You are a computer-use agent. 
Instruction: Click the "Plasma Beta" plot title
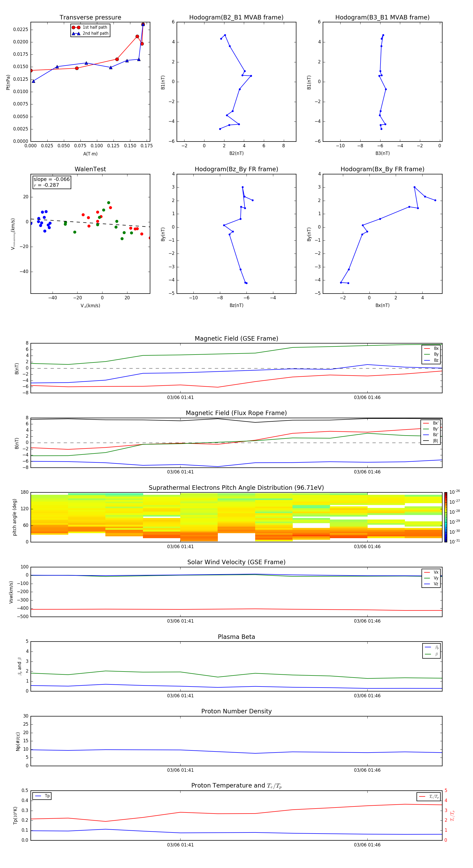[x=236, y=637]
